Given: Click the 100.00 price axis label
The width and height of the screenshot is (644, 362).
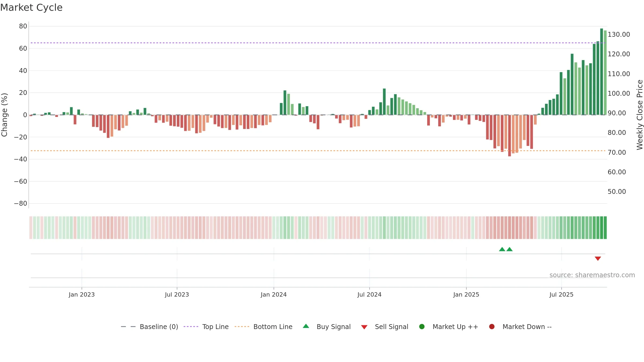Looking at the screenshot, I should pos(619,94).
